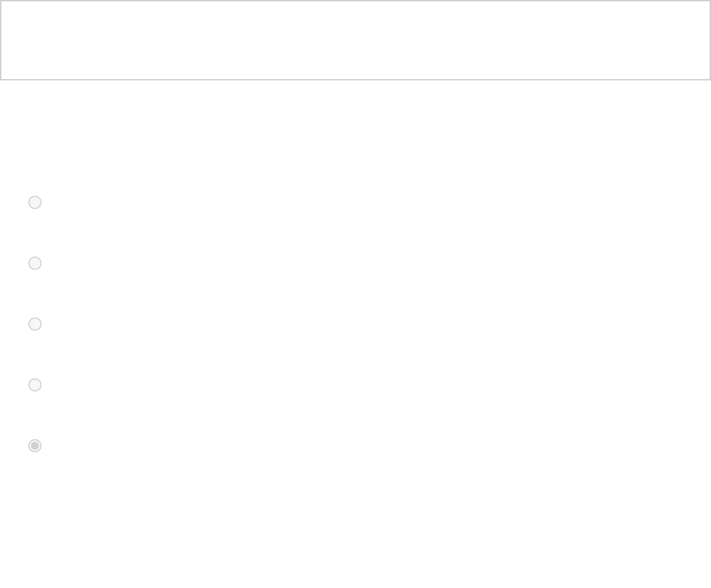The image size is (711, 588).
Task: Click the filled radio button for choice five
Action: pyautogui.click(x=35, y=445)
